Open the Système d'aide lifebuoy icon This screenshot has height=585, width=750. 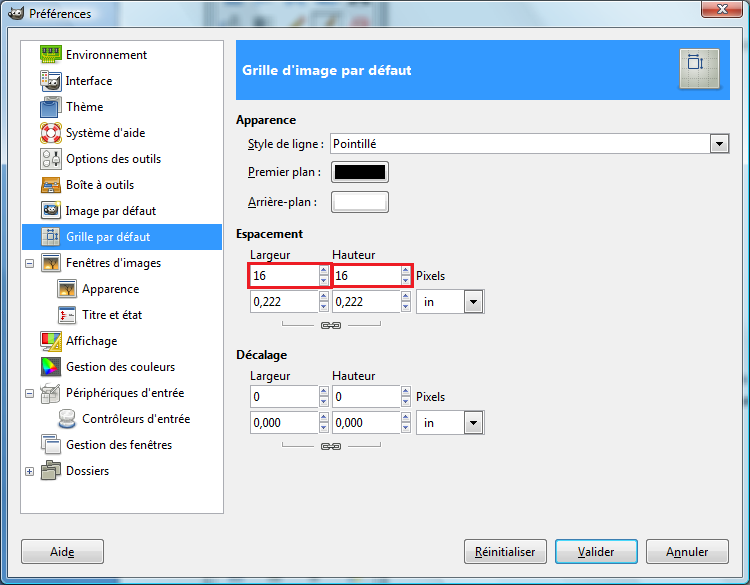51,133
